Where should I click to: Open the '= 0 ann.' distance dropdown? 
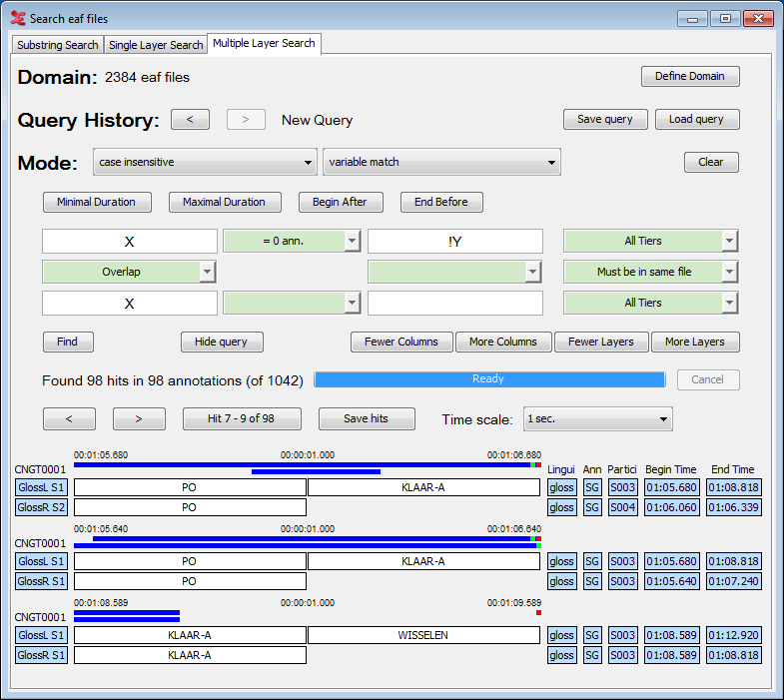[x=291, y=241]
